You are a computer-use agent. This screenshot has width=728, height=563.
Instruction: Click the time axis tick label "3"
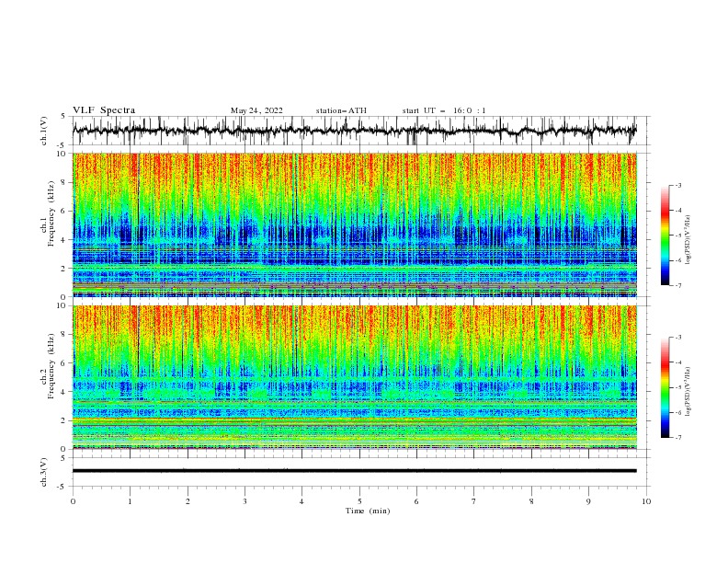pos(245,501)
